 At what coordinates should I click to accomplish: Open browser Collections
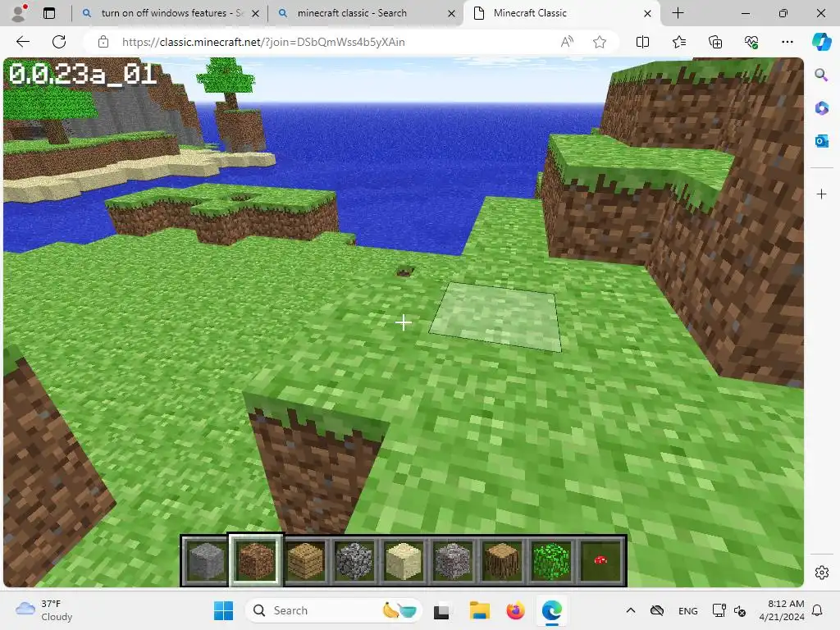(715, 42)
